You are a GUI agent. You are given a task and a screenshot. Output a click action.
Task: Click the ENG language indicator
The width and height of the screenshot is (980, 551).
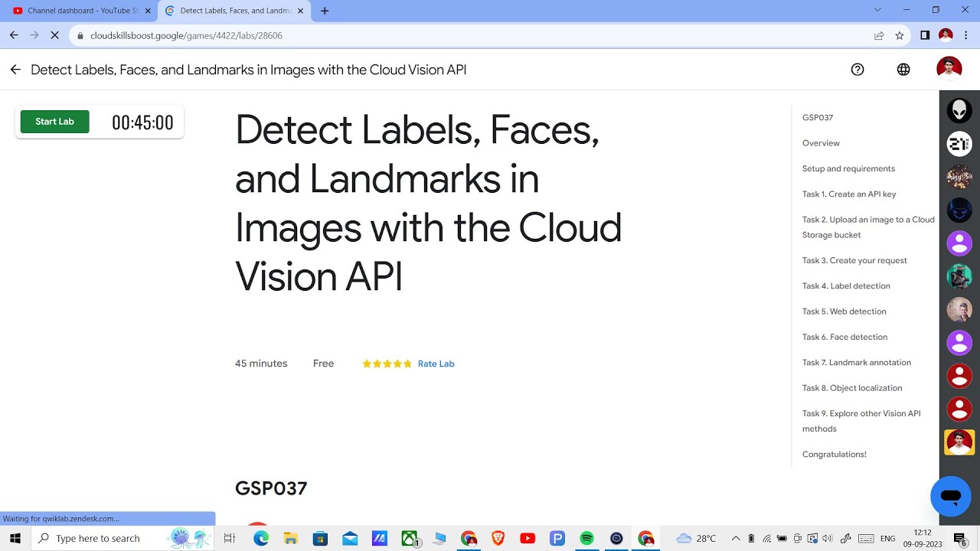click(887, 539)
